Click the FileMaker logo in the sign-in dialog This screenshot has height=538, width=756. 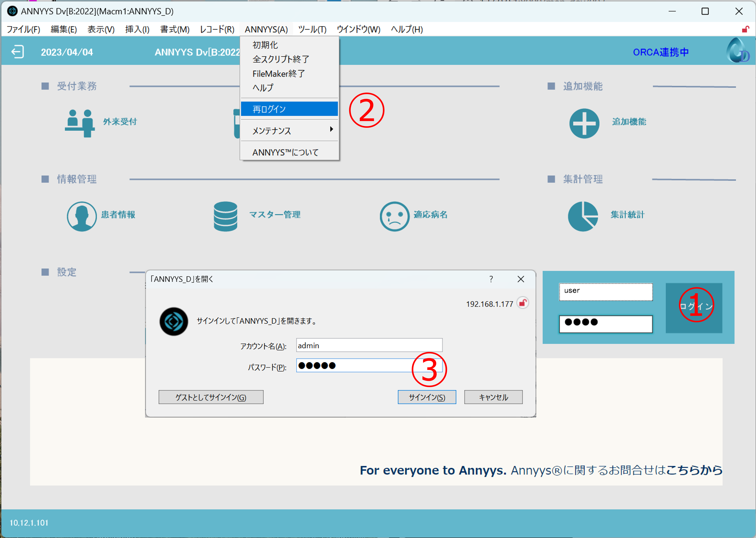174,321
